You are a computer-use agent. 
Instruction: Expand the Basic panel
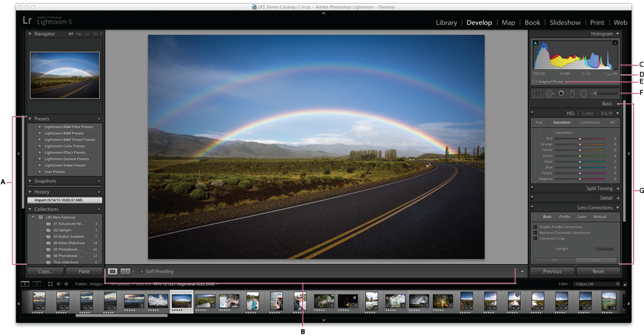click(617, 104)
